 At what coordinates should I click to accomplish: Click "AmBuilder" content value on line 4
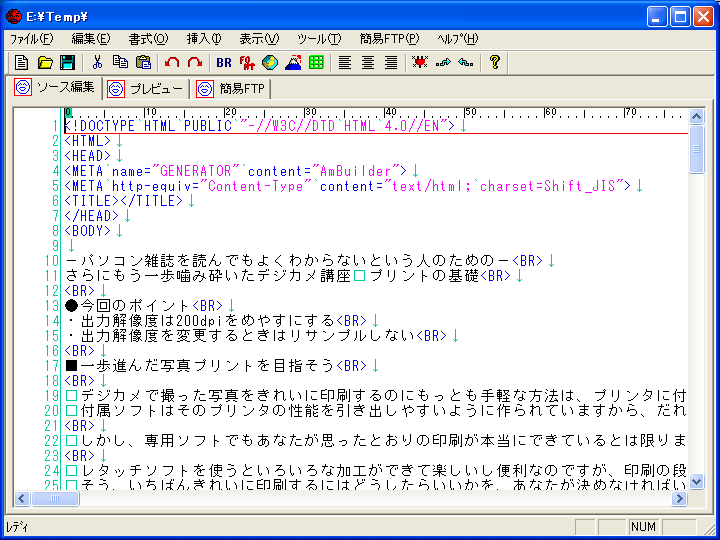click(x=355, y=171)
